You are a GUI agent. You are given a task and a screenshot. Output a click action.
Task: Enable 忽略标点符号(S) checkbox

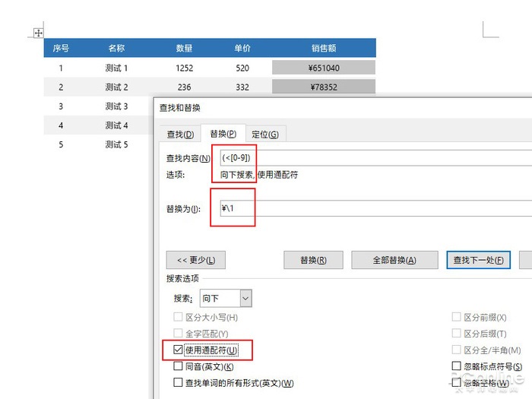(x=456, y=366)
